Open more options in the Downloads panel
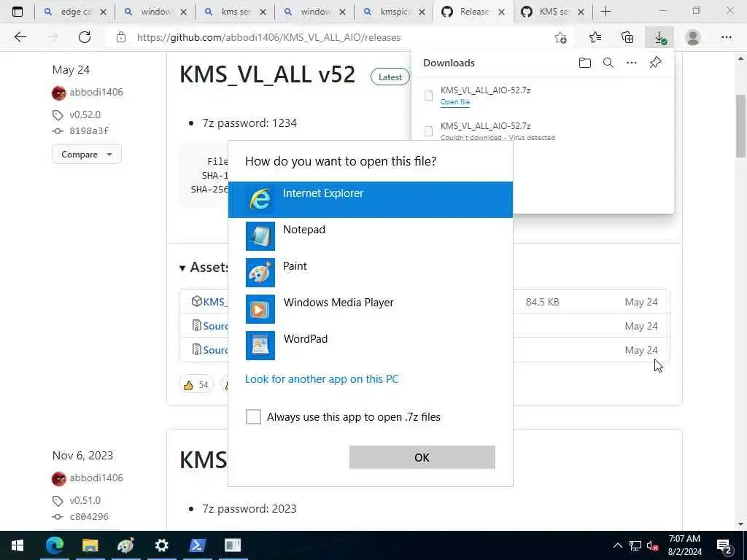The width and height of the screenshot is (747, 560). 631,63
